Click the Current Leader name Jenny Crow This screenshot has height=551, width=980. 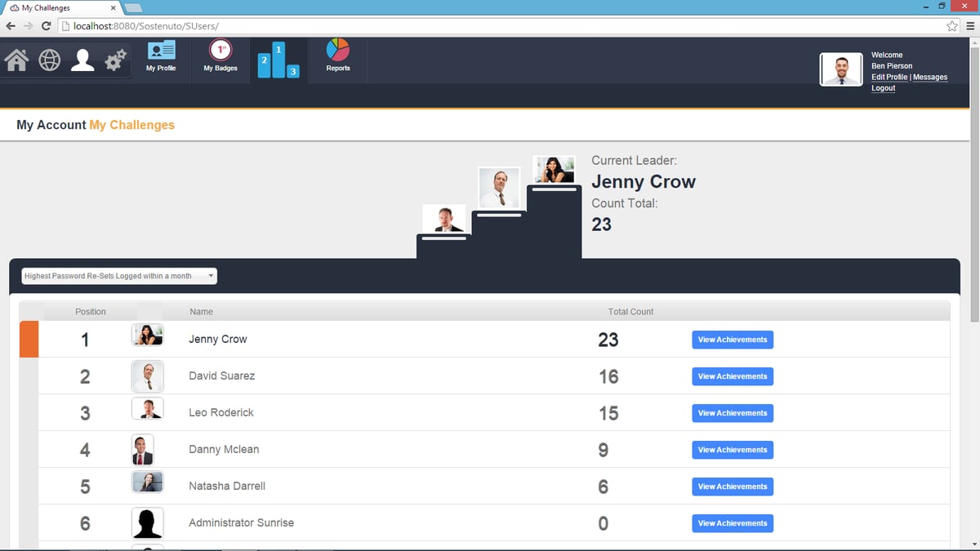[644, 182]
